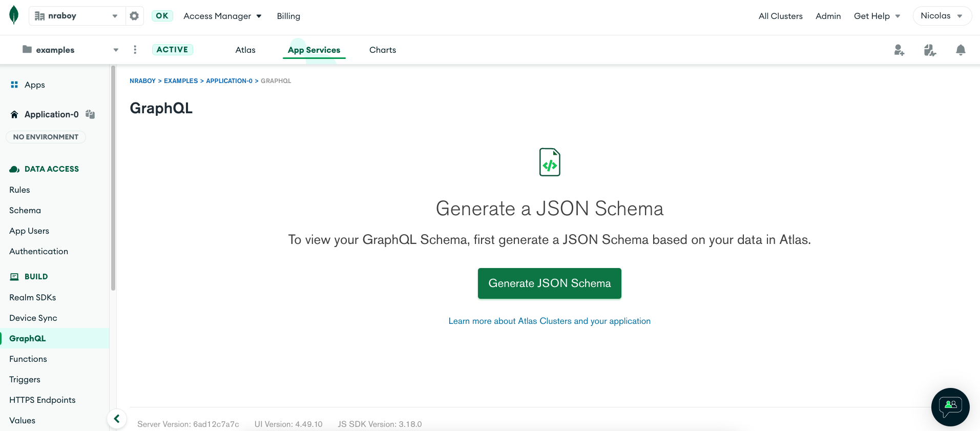Open the Nicolas user menu
980x431 pixels.
(942, 16)
